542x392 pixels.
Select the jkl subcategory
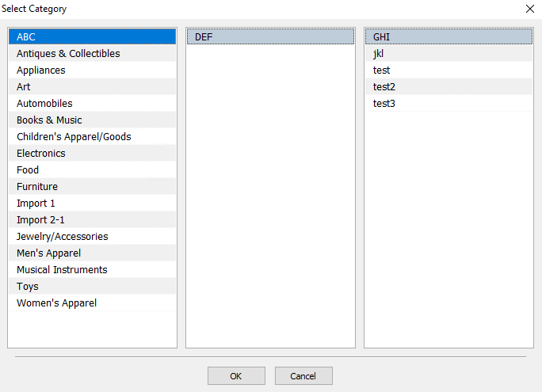pyautogui.click(x=448, y=54)
